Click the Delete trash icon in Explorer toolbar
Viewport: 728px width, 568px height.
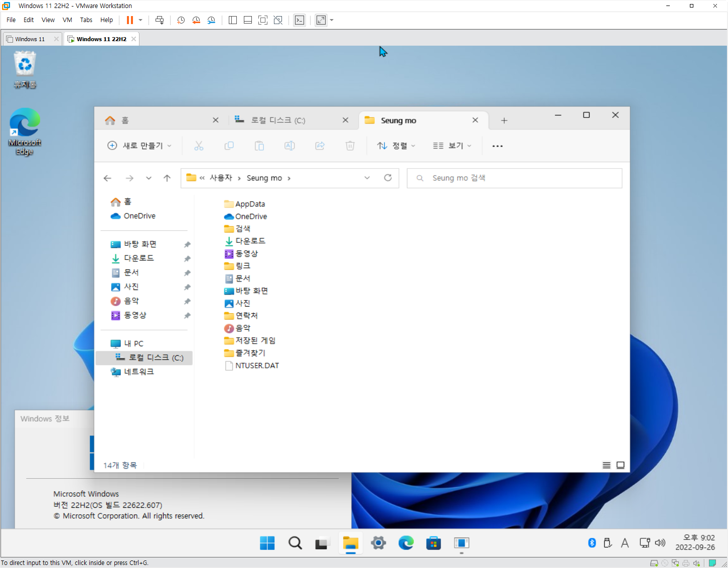tap(350, 146)
